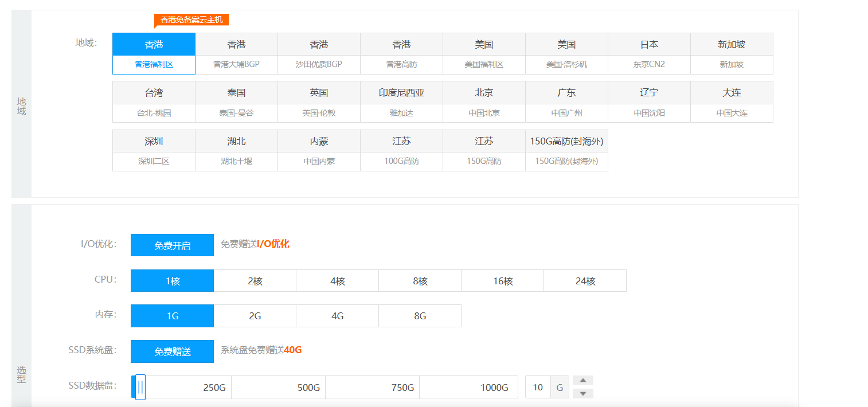
Task: Choose the 香港高防 region
Action: [401, 54]
